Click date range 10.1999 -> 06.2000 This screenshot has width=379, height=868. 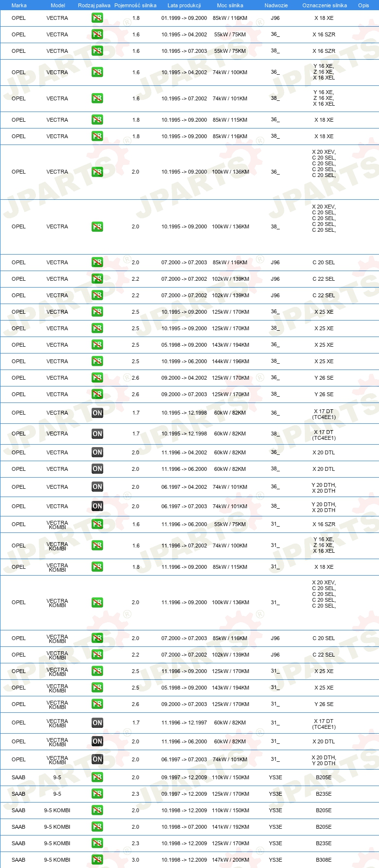(x=184, y=361)
